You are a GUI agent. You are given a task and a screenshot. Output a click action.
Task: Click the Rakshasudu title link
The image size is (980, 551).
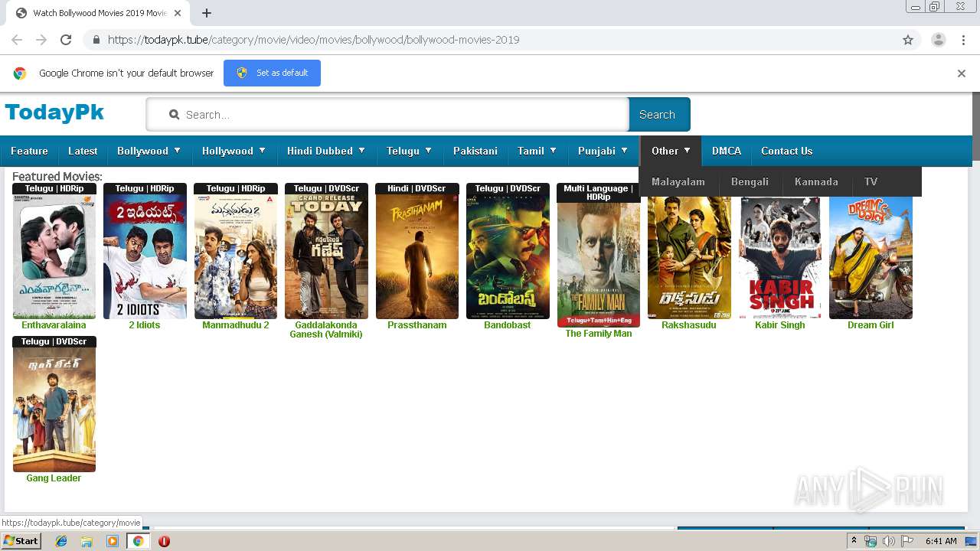click(x=689, y=325)
